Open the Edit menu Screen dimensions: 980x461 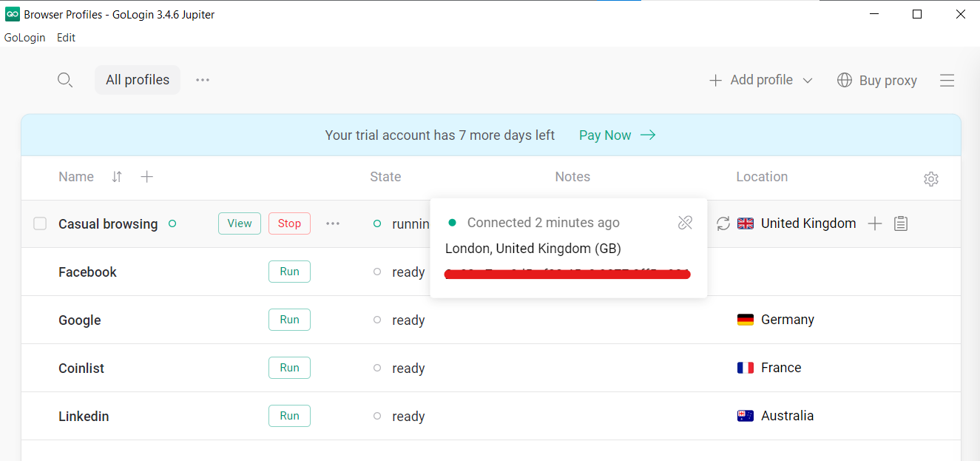pos(66,38)
